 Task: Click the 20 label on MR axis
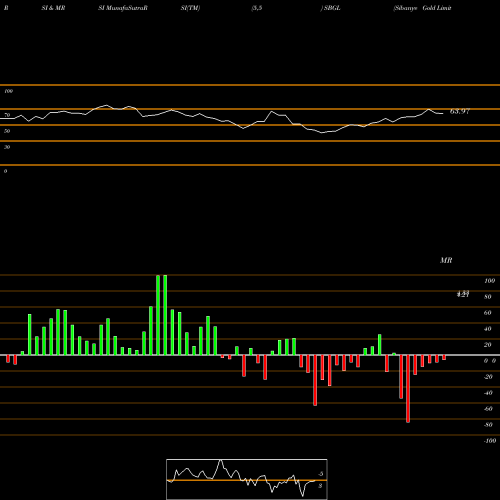coord(488,345)
